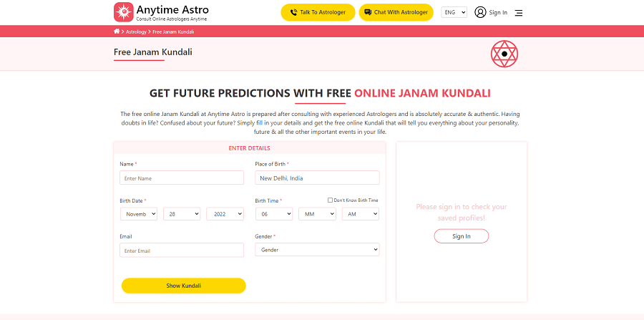Click Free Janam Kundali breadcrumb
This screenshot has width=644, height=320.
coord(173,31)
